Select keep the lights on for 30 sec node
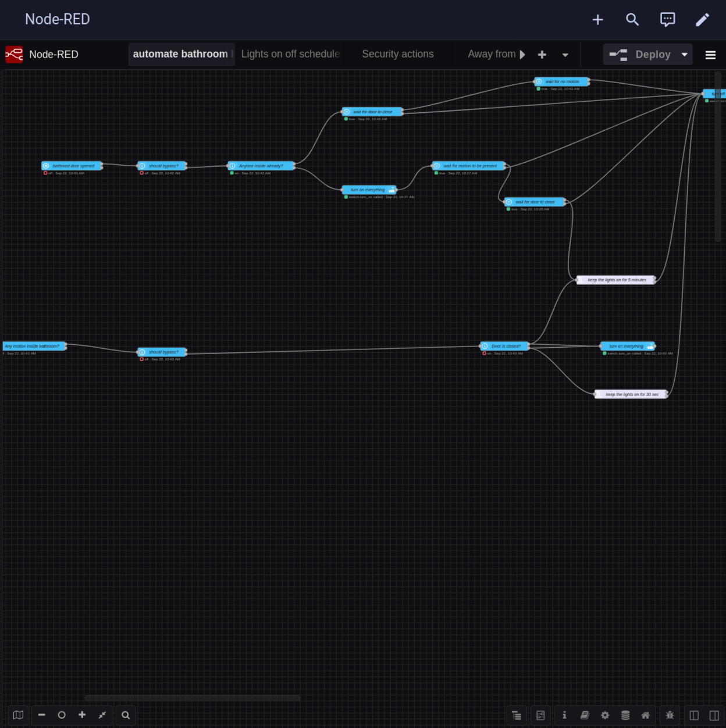 (x=631, y=394)
